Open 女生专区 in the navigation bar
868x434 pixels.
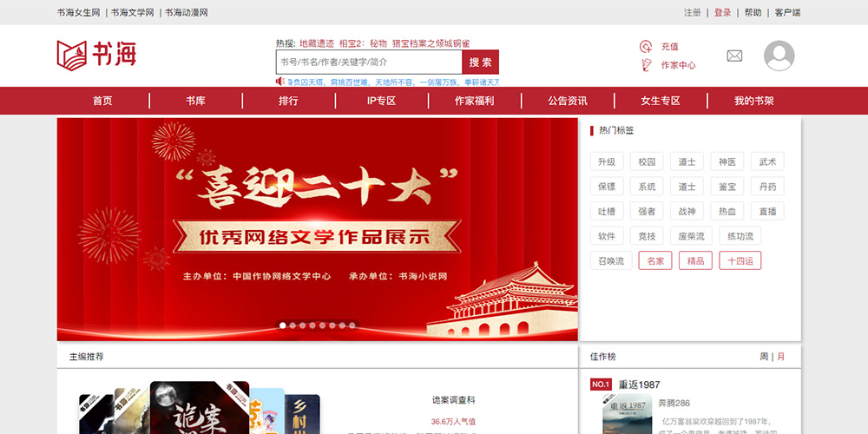click(661, 101)
